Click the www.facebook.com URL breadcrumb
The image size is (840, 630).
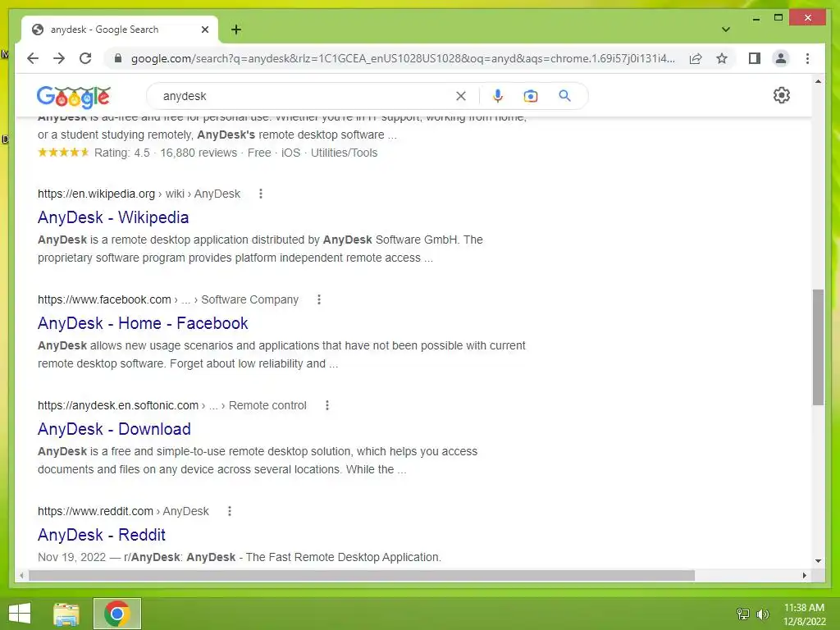point(167,299)
